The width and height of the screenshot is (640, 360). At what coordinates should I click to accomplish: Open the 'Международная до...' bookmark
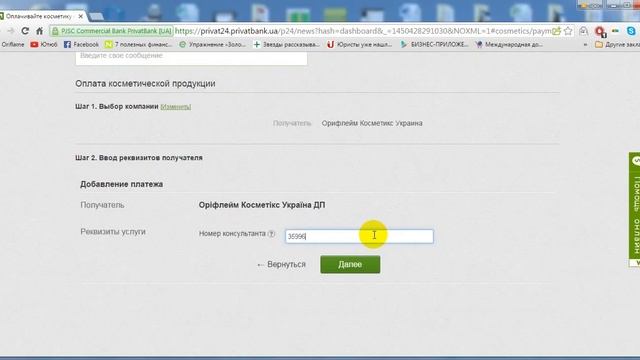pyautogui.click(x=509, y=44)
